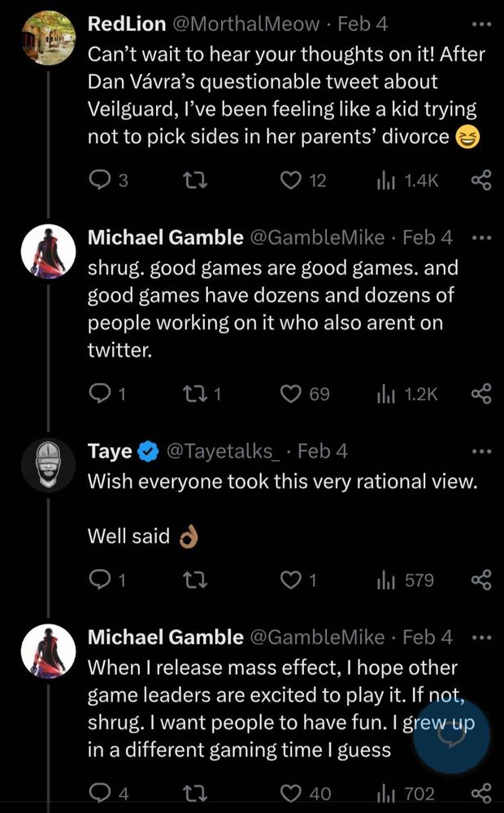This screenshot has height=813, width=504.
Task: Share RedLion's tweet
Action: tap(481, 181)
